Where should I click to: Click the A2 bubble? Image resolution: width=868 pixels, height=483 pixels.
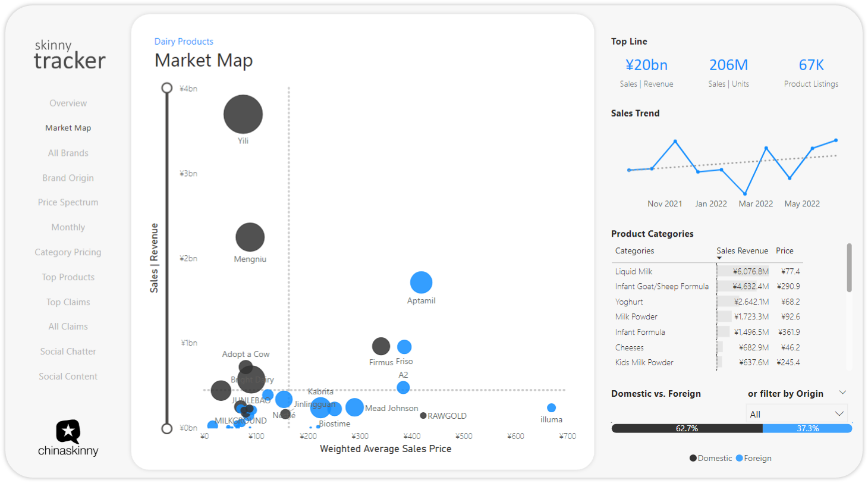coord(403,388)
